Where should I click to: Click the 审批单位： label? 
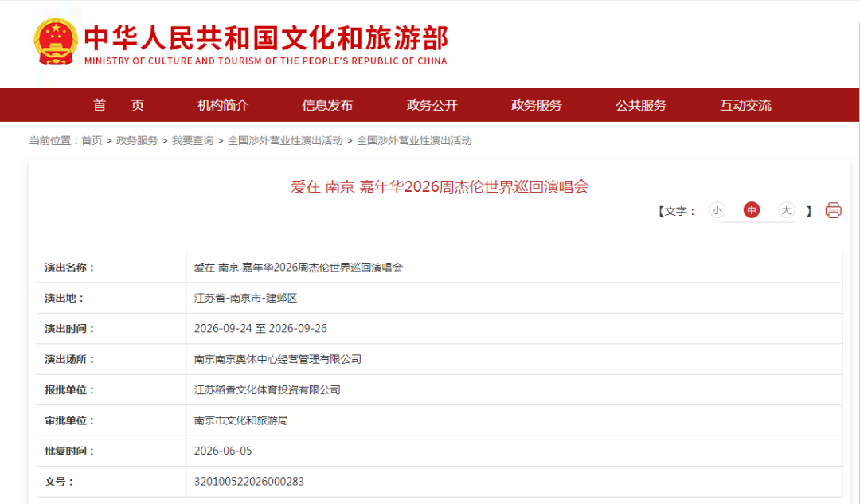tap(69, 420)
